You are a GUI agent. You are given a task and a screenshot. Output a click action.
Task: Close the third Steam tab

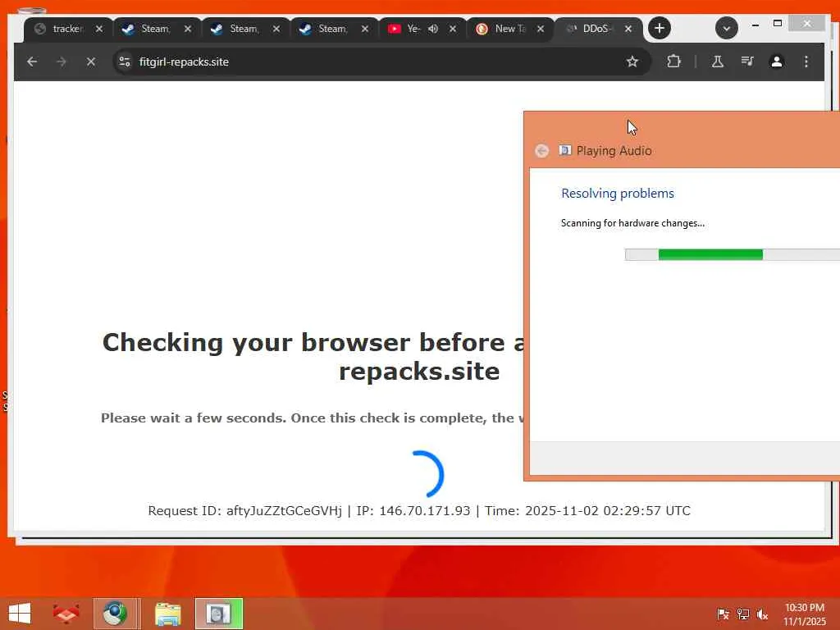coord(365,29)
